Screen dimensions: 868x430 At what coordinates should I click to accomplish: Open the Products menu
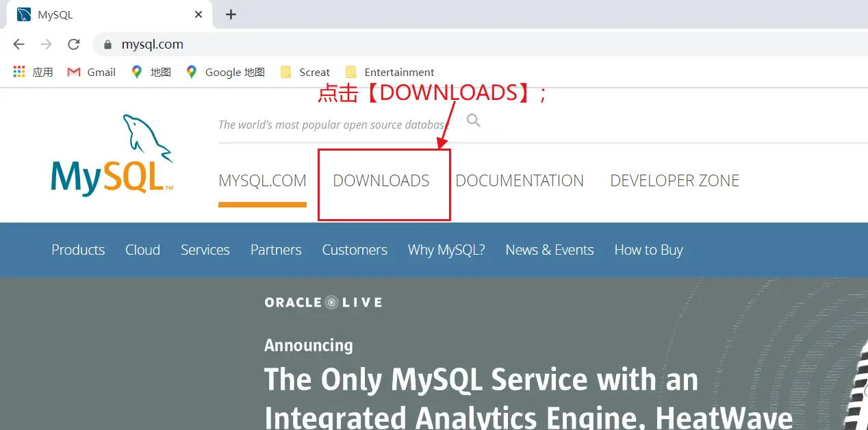pos(78,250)
